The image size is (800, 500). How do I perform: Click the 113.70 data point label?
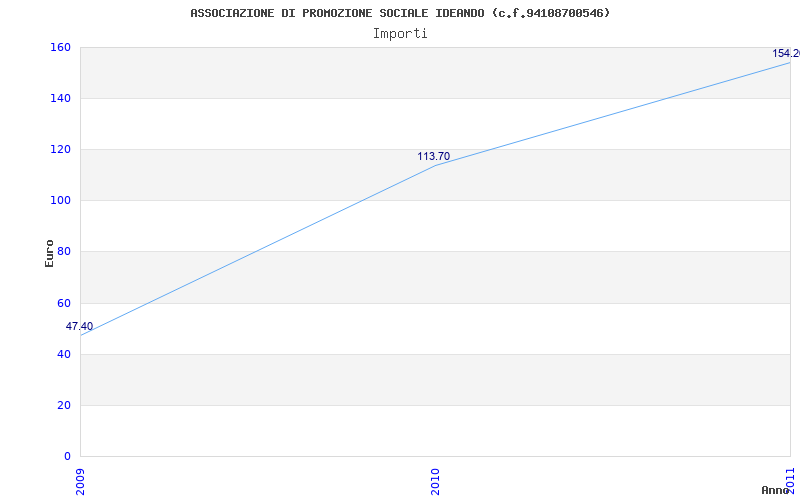(434, 157)
